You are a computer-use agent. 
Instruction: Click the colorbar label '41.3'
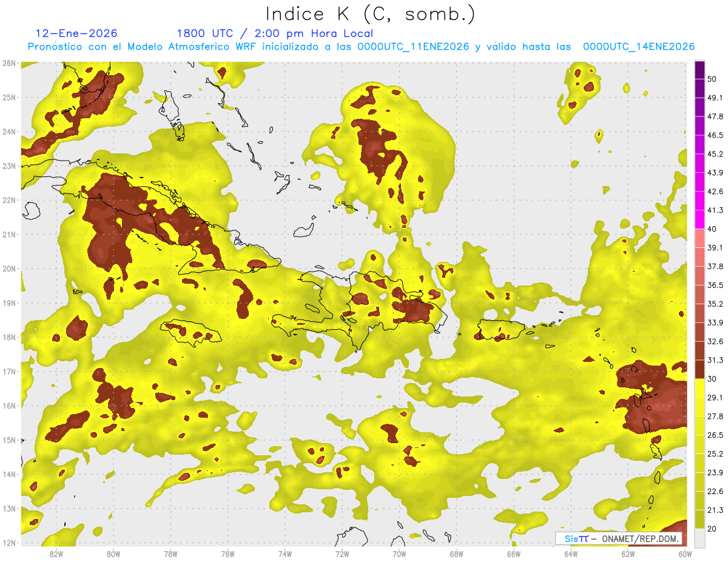coord(715,210)
